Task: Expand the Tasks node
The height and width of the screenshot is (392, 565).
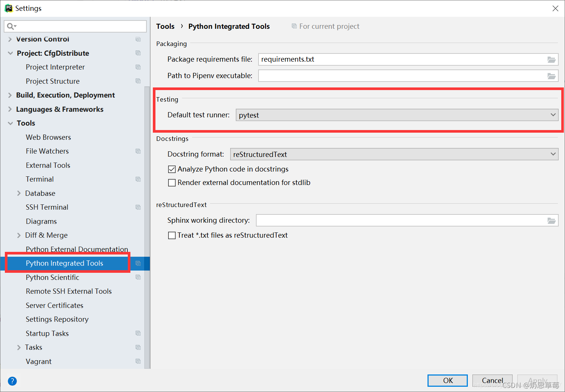Action: tap(19, 348)
